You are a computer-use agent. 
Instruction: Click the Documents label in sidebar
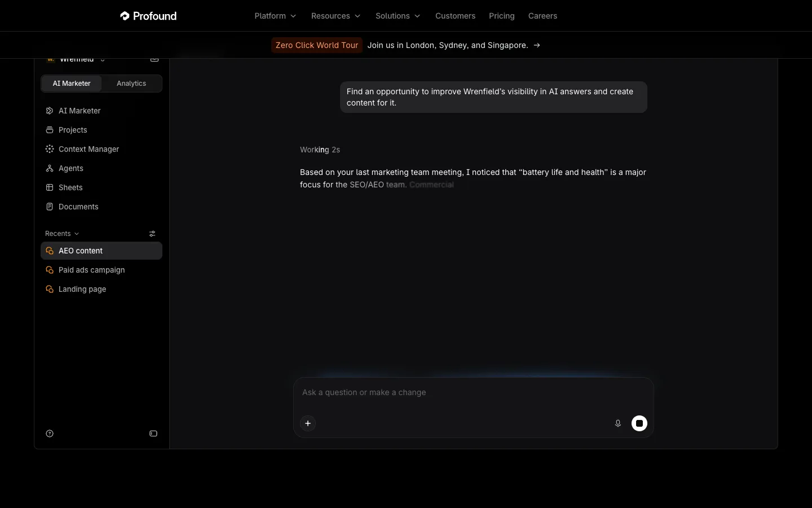coord(78,207)
